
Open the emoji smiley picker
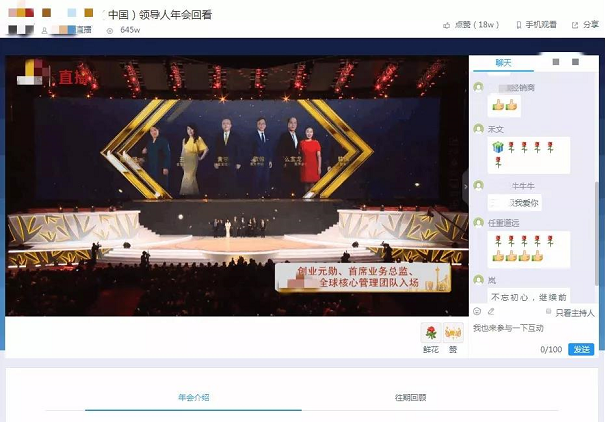click(x=477, y=312)
